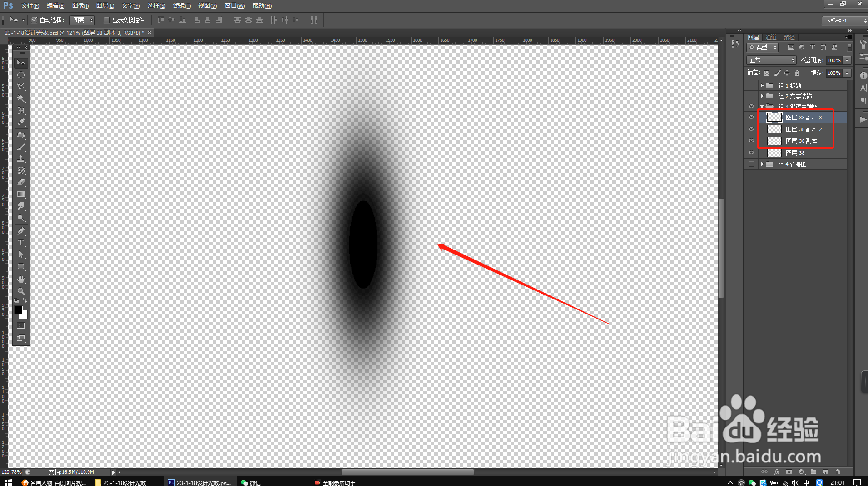The image size is (868, 486).
Task: Select the Brush tool
Action: (x=21, y=147)
